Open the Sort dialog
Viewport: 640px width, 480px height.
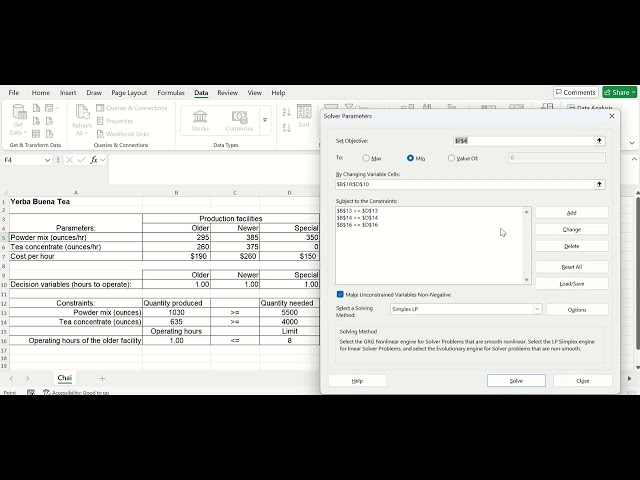coord(304,117)
